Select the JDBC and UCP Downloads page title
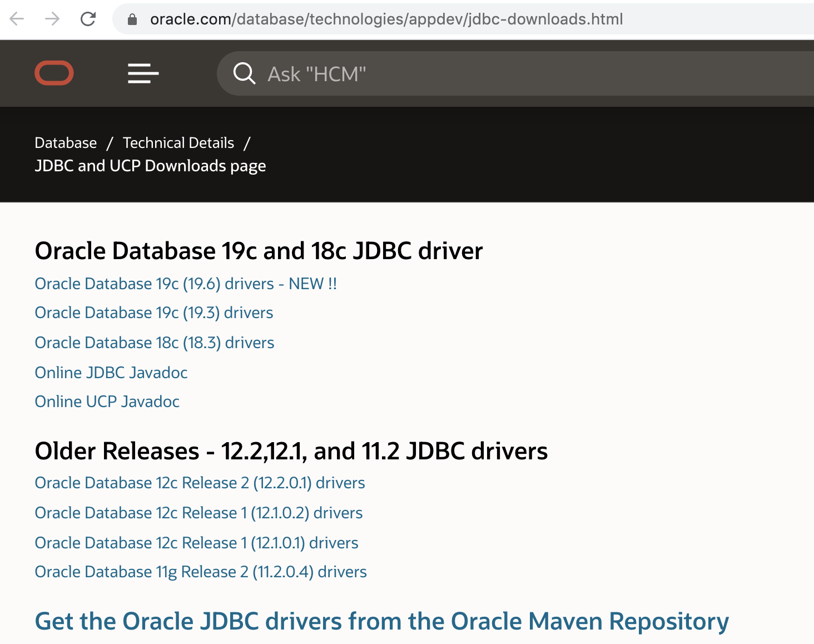The width and height of the screenshot is (814, 644). [150, 166]
